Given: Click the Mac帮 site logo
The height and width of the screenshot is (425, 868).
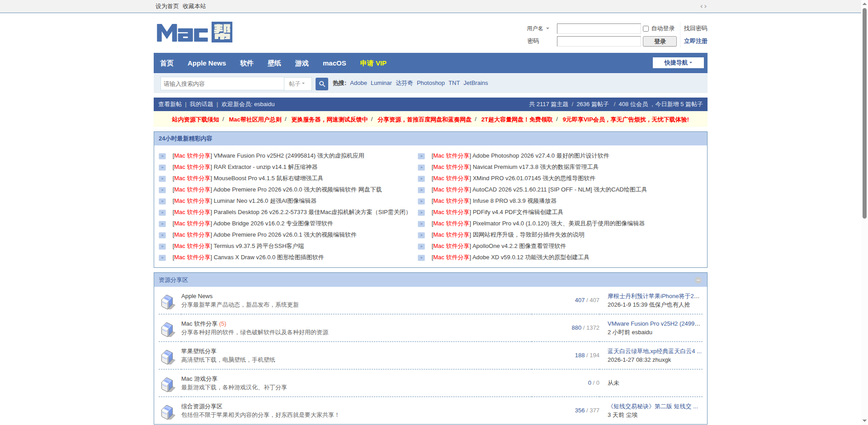Looking at the screenshot, I should click(194, 33).
